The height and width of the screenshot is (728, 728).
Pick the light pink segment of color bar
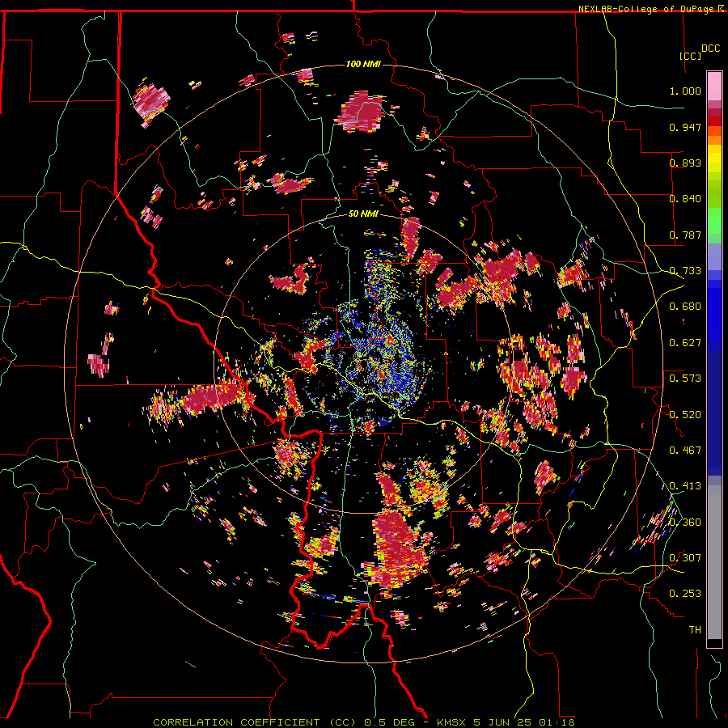tap(714, 86)
